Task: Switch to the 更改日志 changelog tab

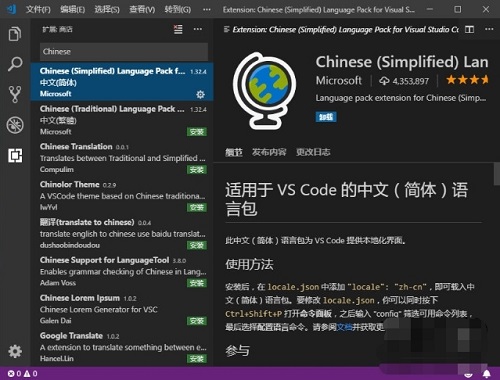Action: [313, 152]
